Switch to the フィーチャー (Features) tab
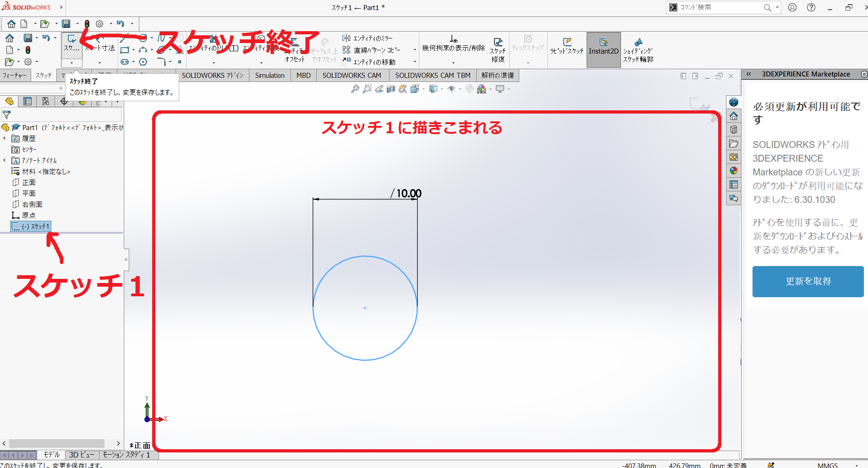868x468 pixels. (x=15, y=75)
